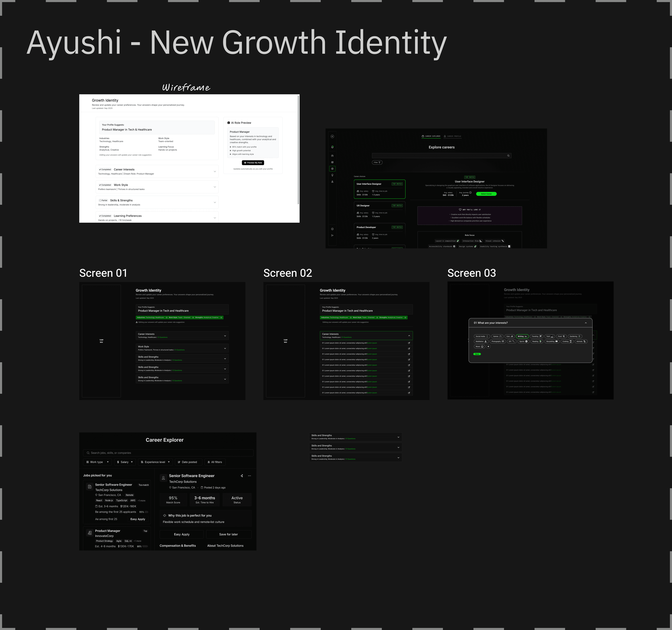Click the map icon in the sidebar
Image resolution: width=672 pixels, height=630 pixels.
click(x=332, y=162)
